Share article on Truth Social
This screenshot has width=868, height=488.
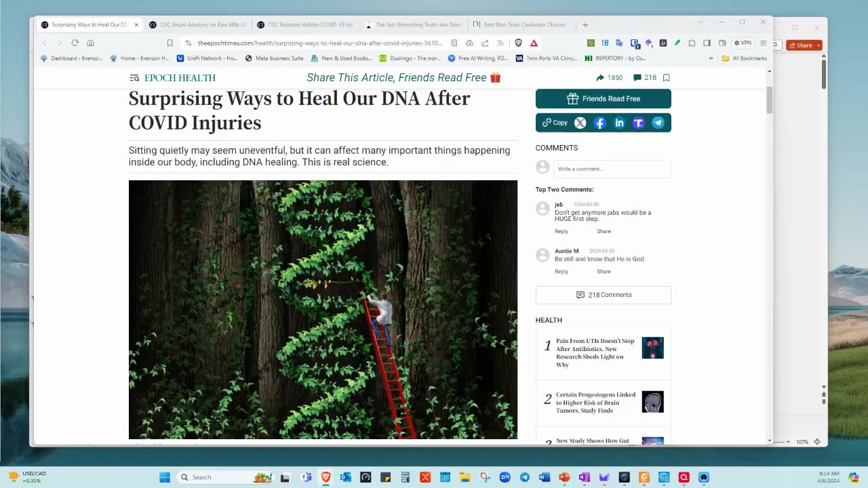pos(638,123)
